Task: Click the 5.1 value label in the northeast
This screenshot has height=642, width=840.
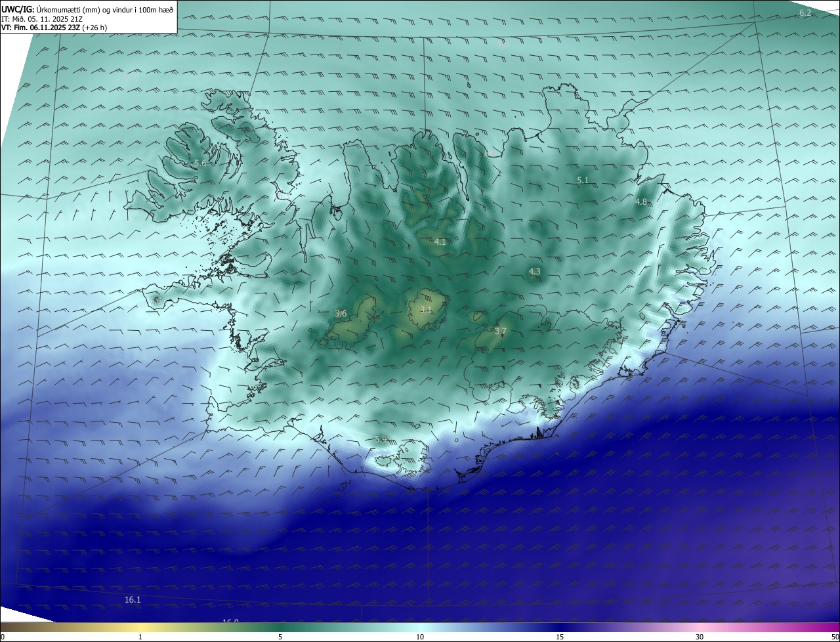Action: pyautogui.click(x=583, y=181)
